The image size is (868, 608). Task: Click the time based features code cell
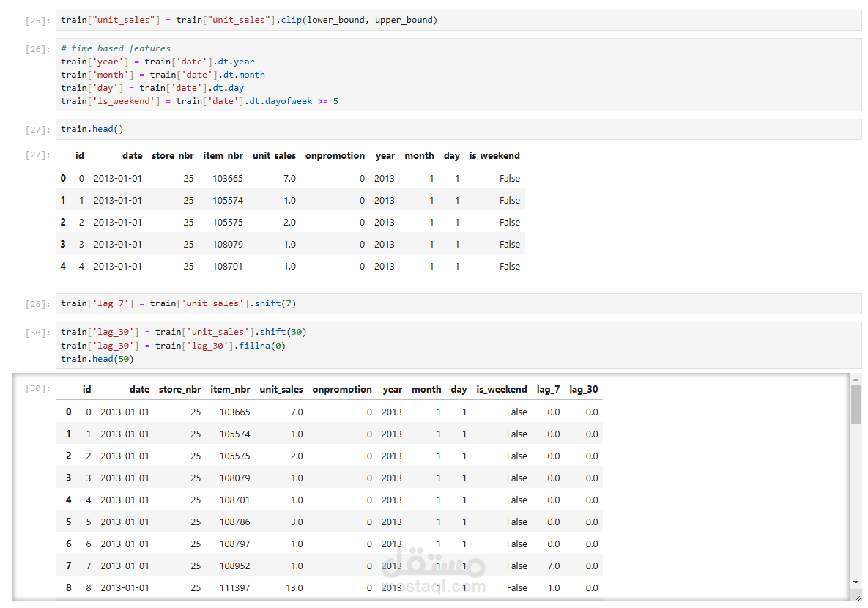(459, 75)
